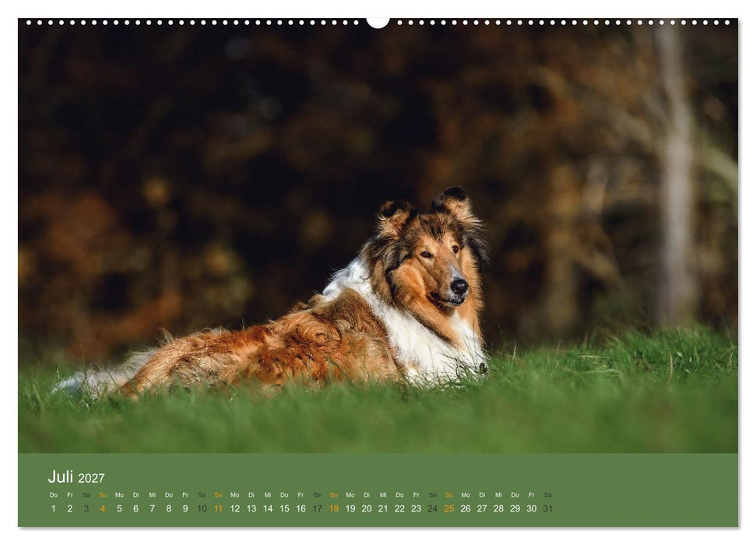Select day 6 in the calendar strip
This screenshot has width=756, height=545.
(136, 508)
